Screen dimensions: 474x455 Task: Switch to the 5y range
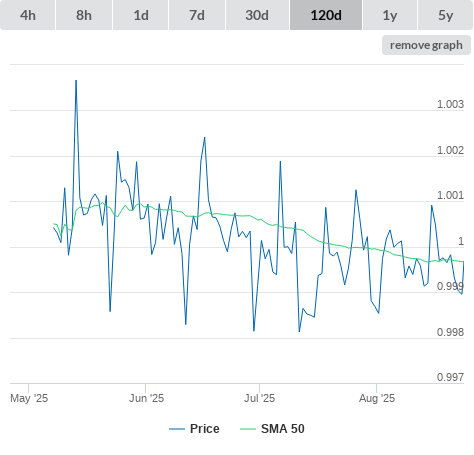click(x=445, y=15)
